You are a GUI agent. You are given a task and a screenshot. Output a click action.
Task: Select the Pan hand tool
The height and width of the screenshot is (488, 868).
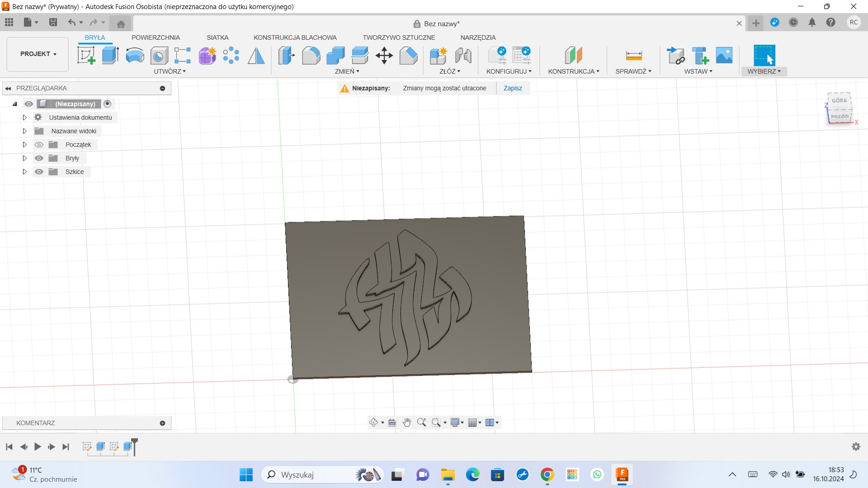coord(407,422)
